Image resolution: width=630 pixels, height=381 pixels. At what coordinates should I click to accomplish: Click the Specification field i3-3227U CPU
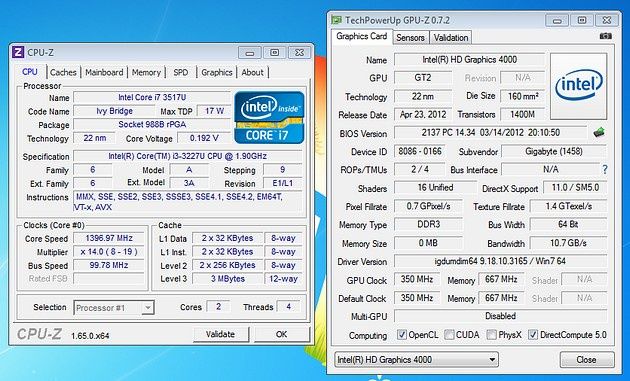pyautogui.click(x=187, y=156)
